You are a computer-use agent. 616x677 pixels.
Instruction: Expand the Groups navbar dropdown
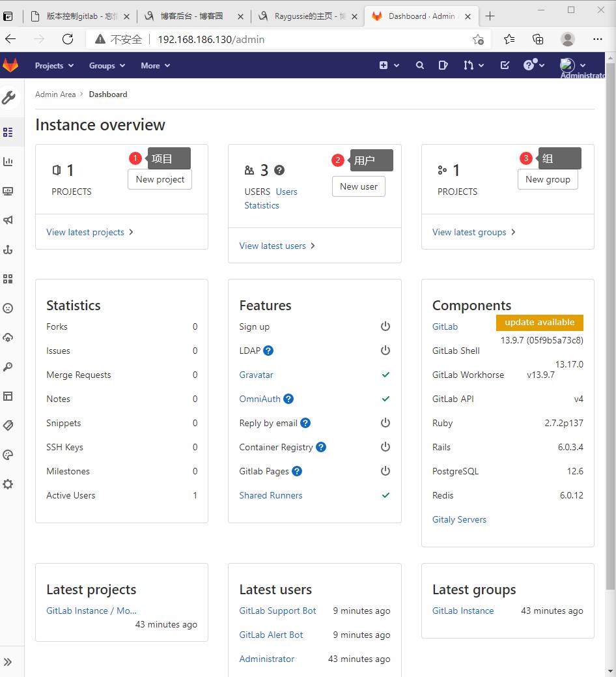pos(107,66)
